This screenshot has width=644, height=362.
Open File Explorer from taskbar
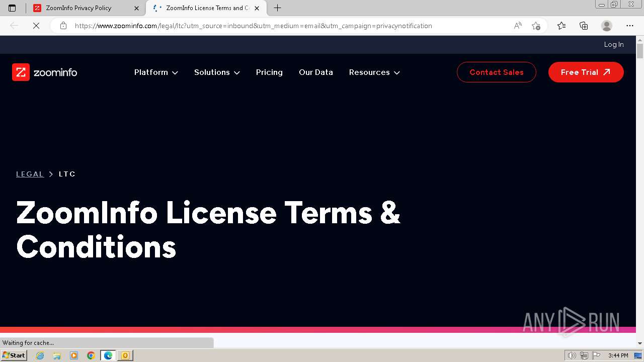[x=57, y=355]
